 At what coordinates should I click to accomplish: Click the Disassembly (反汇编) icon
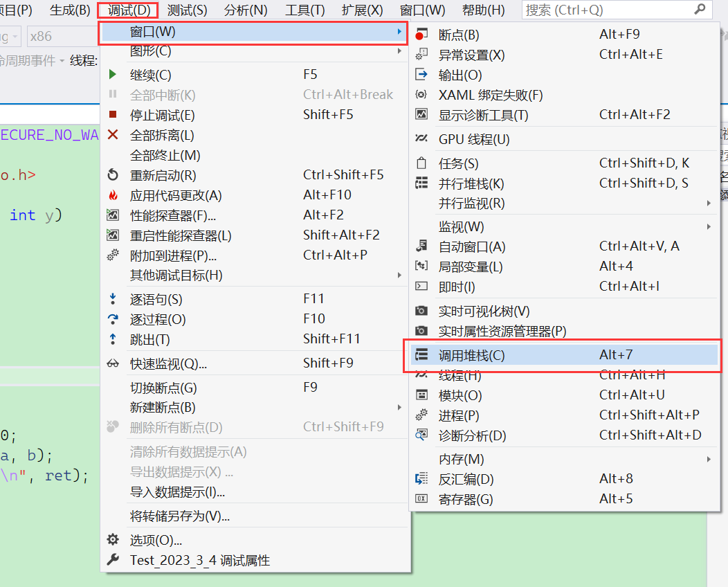421,478
